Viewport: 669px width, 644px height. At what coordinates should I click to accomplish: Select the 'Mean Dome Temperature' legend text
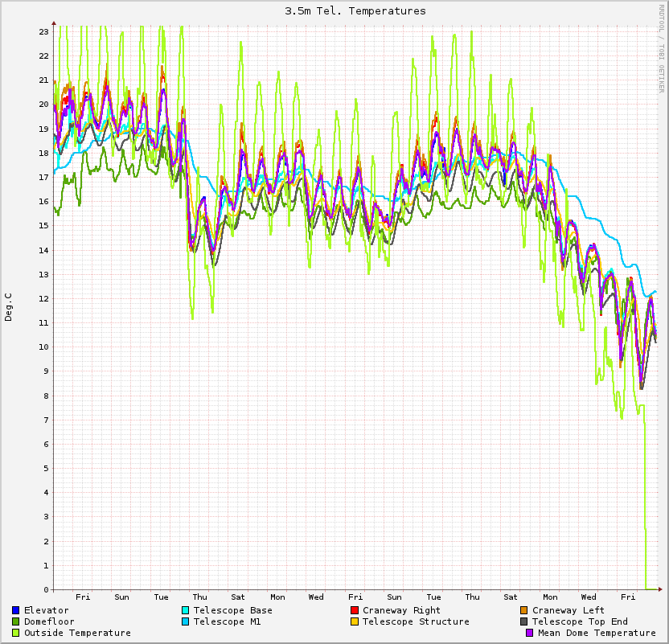point(597,633)
